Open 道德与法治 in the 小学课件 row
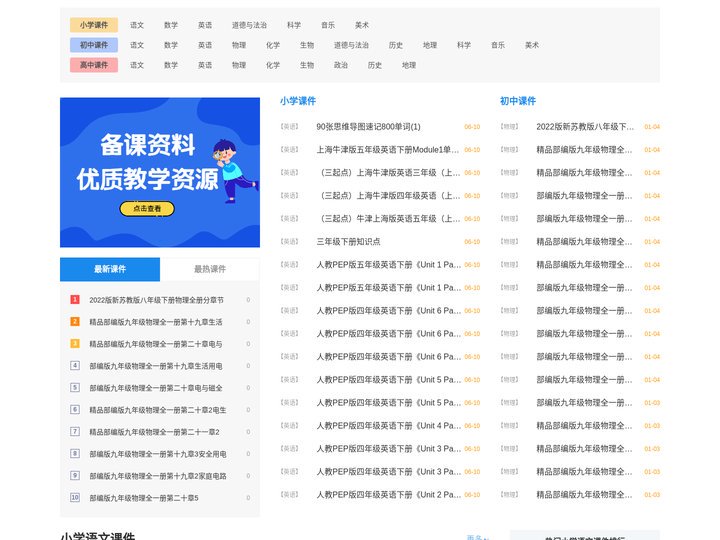This screenshot has height=540, width=720. [x=249, y=25]
